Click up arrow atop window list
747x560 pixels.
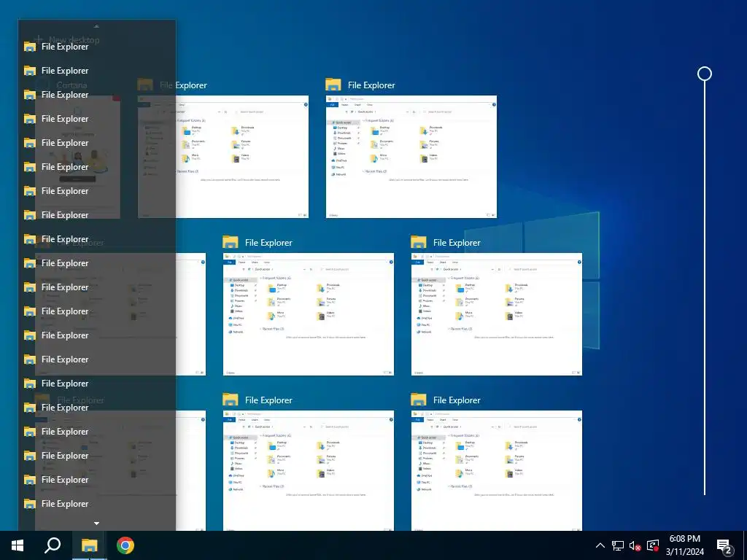click(x=96, y=26)
